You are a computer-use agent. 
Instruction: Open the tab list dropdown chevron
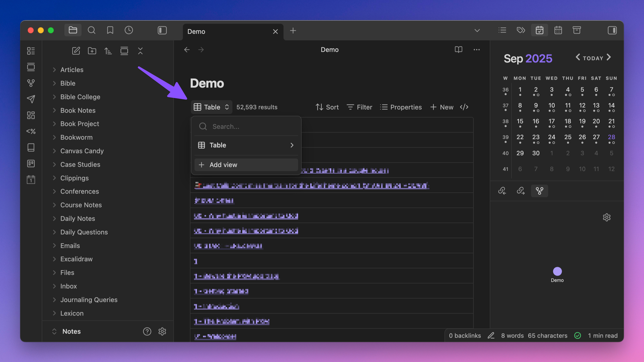pos(477,31)
